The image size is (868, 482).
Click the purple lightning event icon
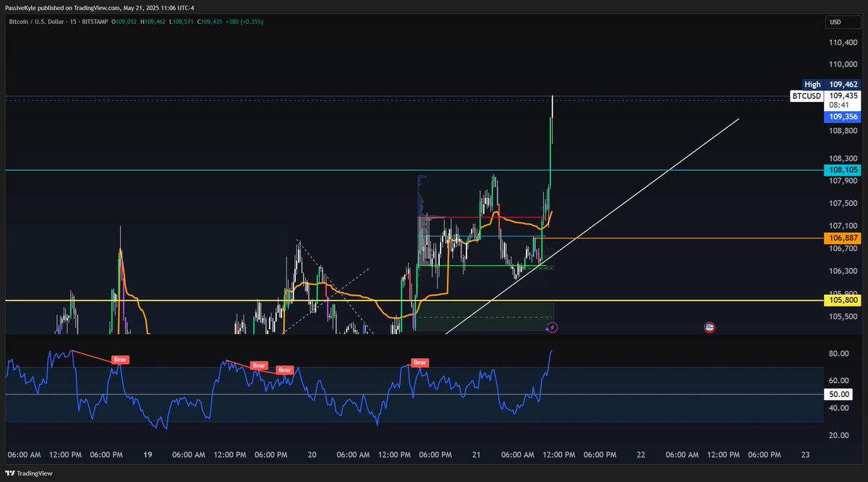(x=552, y=327)
